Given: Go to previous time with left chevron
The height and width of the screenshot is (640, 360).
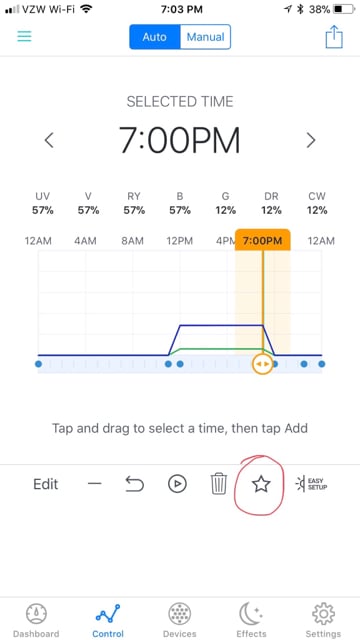Looking at the screenshot, I should tap(49, 140).
